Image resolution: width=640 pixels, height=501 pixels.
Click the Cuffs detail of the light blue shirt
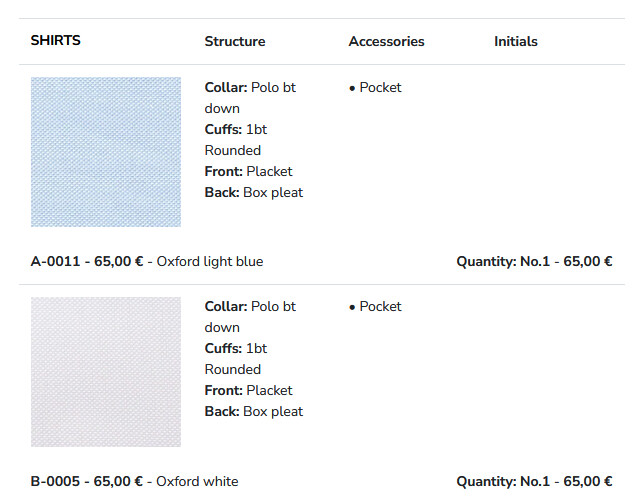coord(236,139)
